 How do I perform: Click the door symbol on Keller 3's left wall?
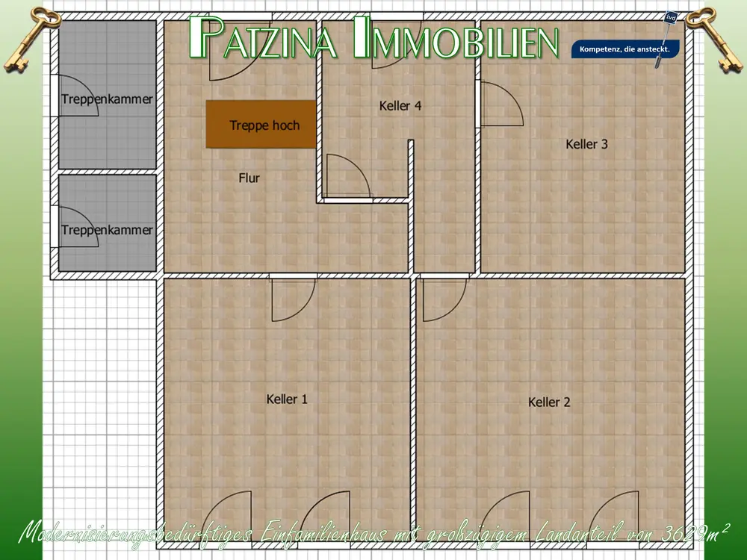(x=500, y=104)
